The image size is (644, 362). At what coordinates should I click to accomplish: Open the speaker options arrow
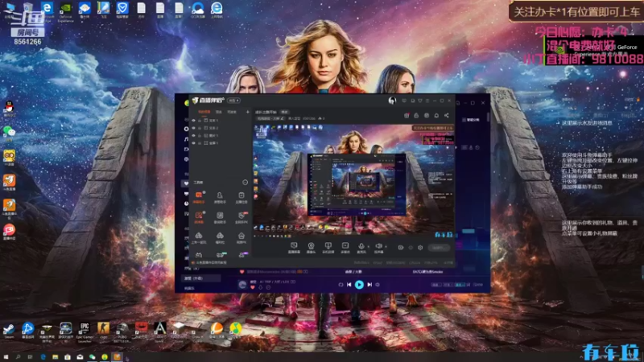(x=386, y=247)
